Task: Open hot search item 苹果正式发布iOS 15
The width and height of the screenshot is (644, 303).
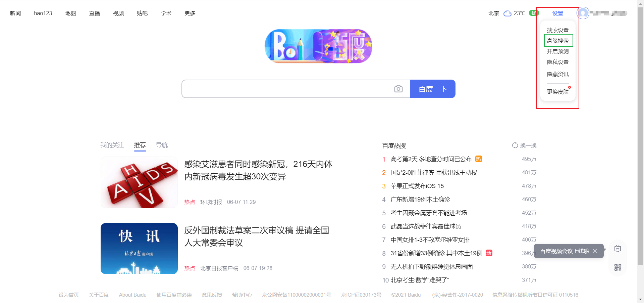Action: tap(417, 186)
